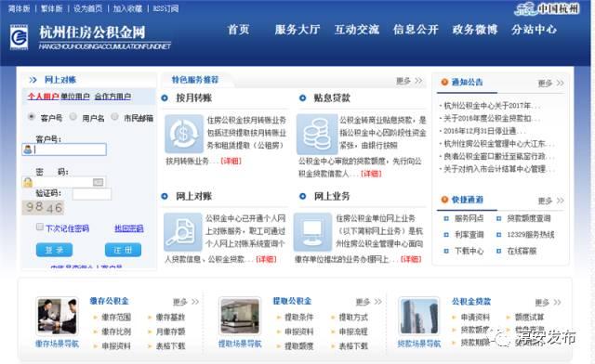Expand 更多 for 公积金贷款 section
Screen dimensions: 595x364
click(x=548, y=302)
